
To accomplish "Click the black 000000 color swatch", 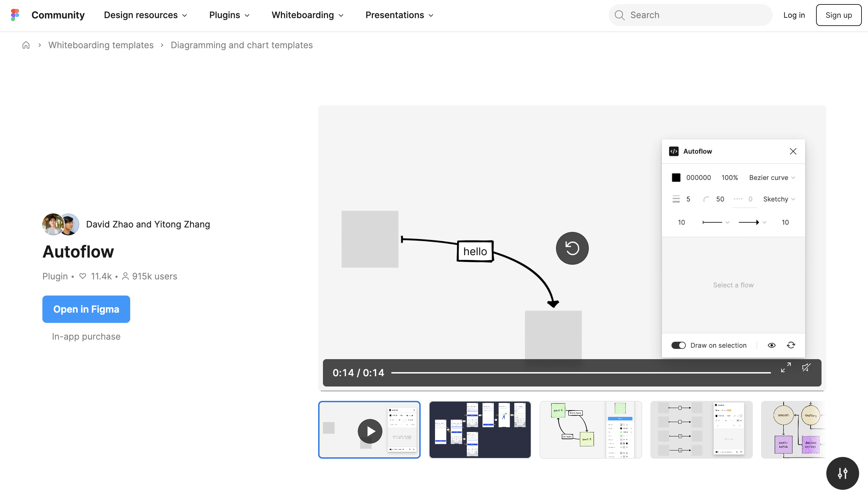I will (676, 178).
